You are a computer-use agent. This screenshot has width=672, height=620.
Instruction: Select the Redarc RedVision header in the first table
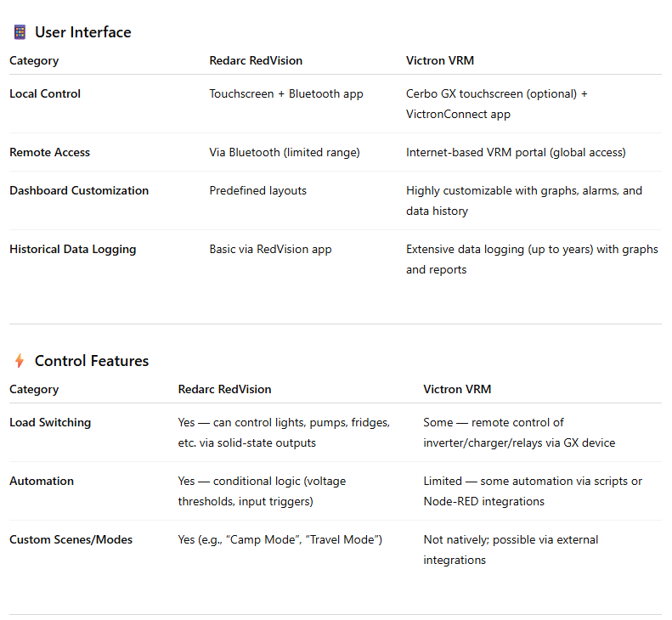[x=256, y=60]
